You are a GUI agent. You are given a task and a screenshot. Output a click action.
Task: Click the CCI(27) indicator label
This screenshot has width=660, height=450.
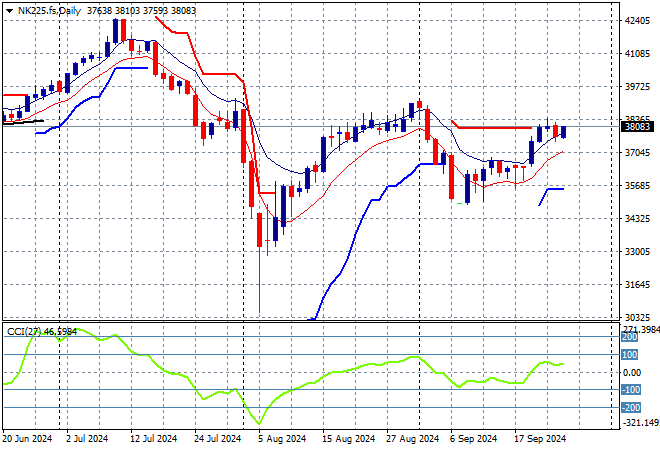(42, 332)
